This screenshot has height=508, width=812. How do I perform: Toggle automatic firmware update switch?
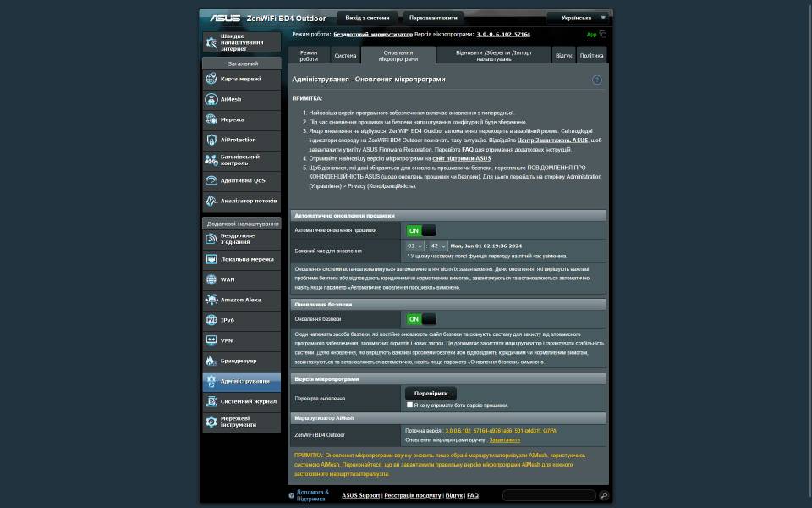coord(420,230)
